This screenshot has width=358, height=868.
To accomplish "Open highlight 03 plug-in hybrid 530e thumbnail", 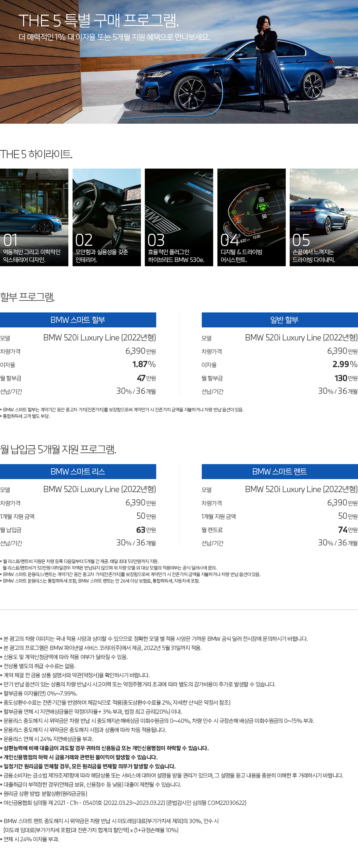I will (179, 217).
